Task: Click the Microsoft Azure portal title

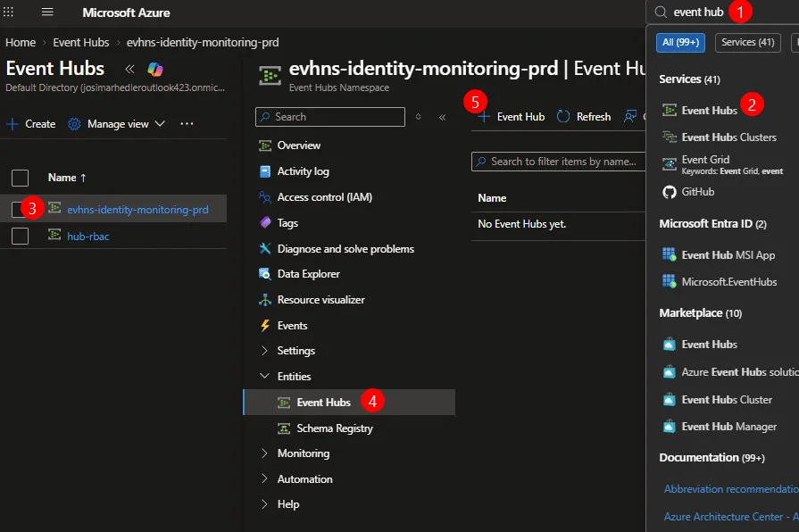Action: coord(126,12)
